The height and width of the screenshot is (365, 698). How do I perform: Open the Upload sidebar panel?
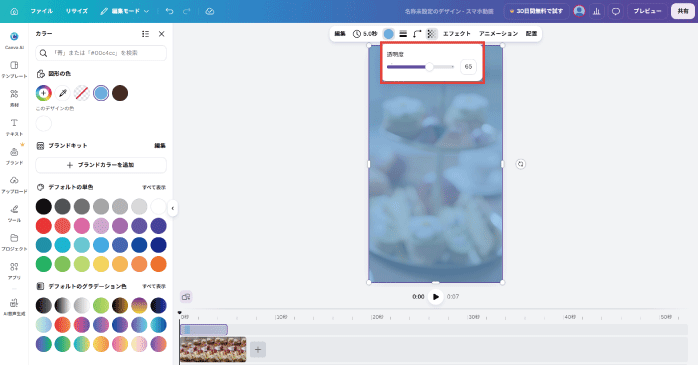[x=14, y=184]
